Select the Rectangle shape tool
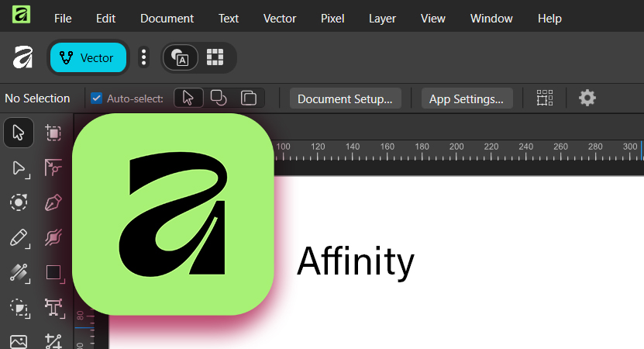This screenshot has width=644, height=349. 53,272
